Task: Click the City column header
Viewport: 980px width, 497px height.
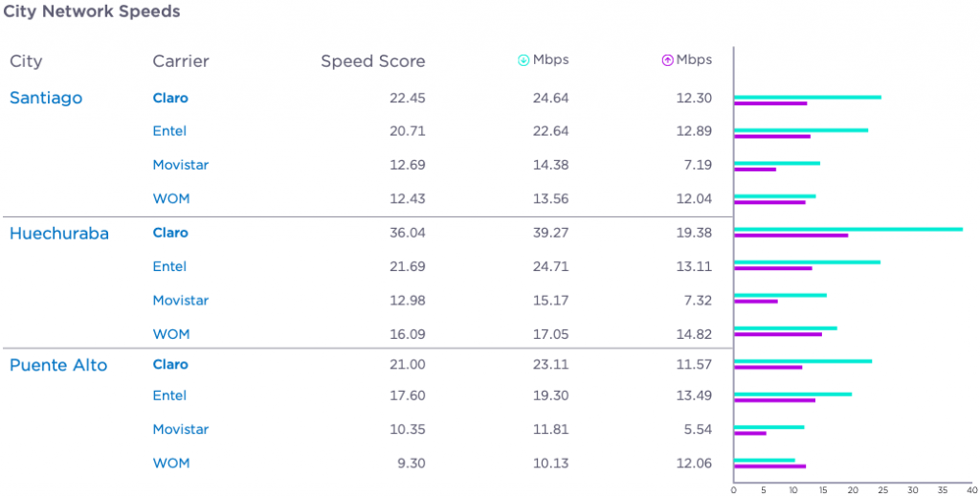Action: tap(26, 61)
